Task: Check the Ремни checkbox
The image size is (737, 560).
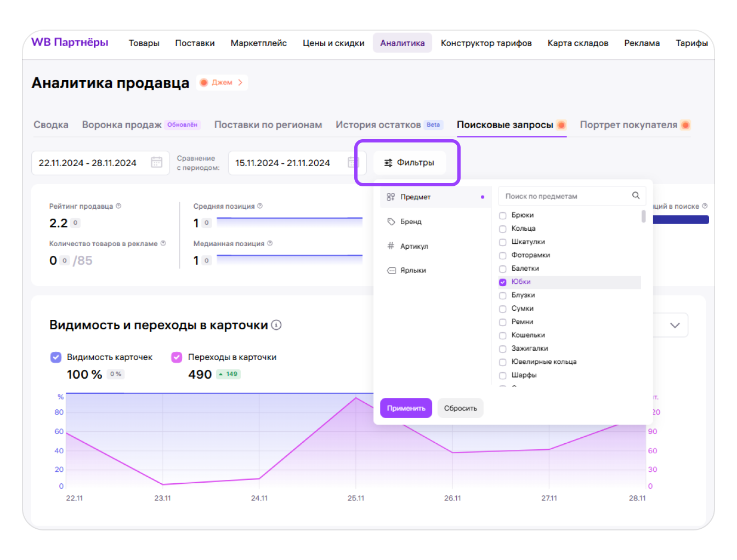Action: point(502,322)
